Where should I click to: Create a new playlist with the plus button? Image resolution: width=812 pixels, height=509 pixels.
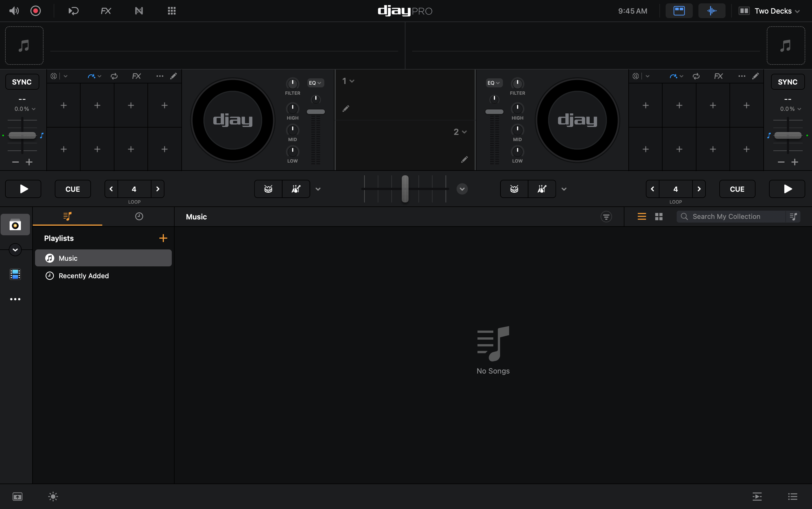(163, 238)
